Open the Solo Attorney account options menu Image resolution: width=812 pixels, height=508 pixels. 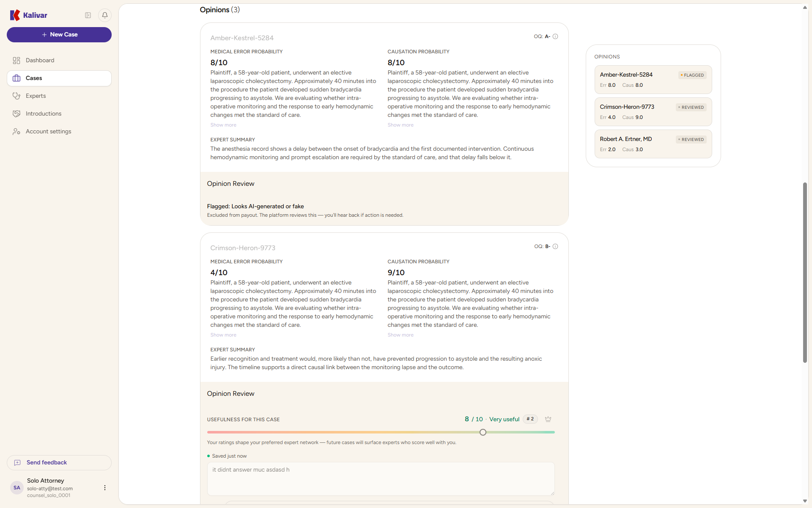click(x=105, y=488)
